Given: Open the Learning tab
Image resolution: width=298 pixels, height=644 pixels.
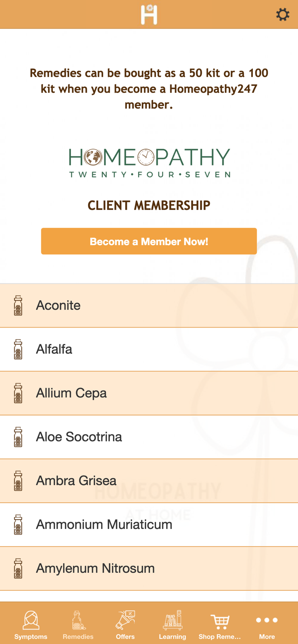Looking at the screenshot, I should (172, 625).
